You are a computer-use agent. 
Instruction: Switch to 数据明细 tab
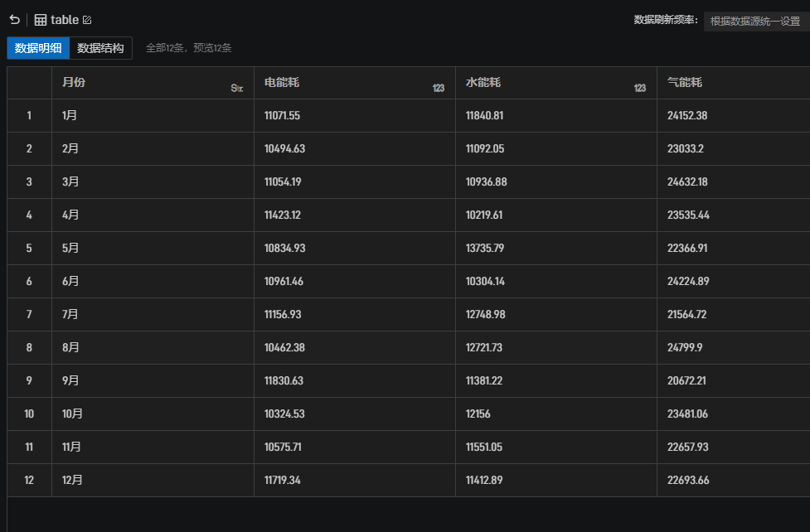coord(38,48)
